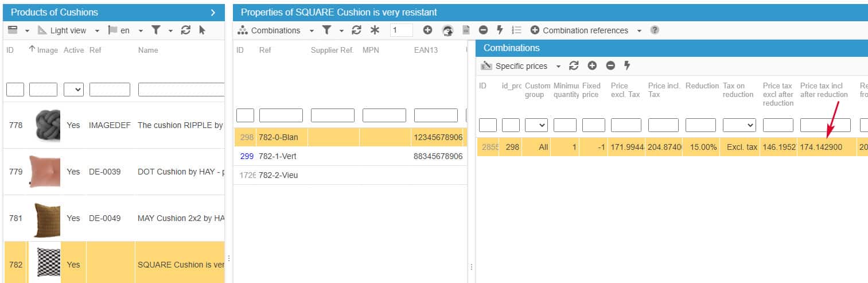The image size is (868, 283).
Task: Remove the specific price with minus icon
Action: click(x=610, y=66)
